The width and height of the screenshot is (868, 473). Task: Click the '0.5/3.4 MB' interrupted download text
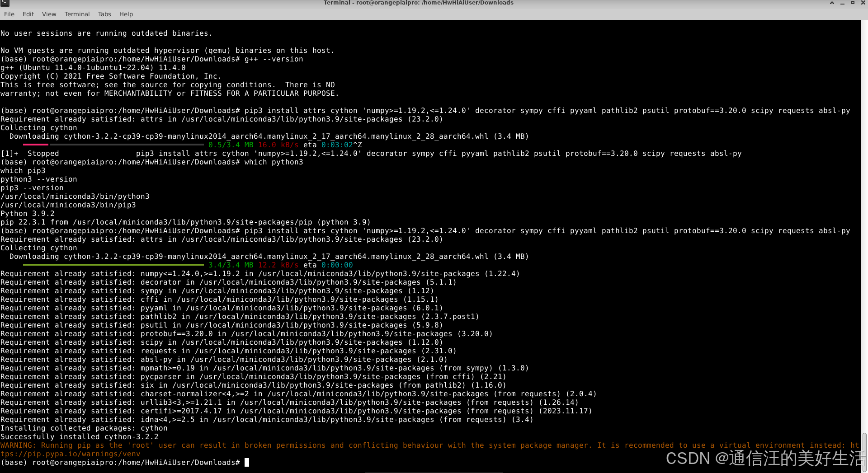[x=231, y=145]
